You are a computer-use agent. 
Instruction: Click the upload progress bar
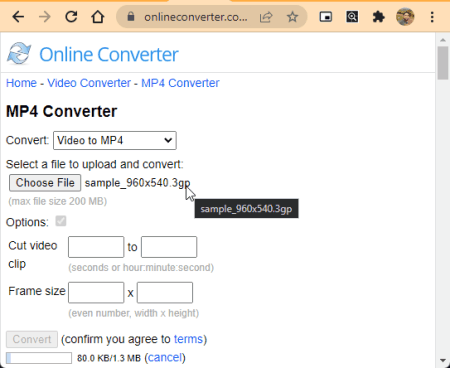(x=39, y=358)
